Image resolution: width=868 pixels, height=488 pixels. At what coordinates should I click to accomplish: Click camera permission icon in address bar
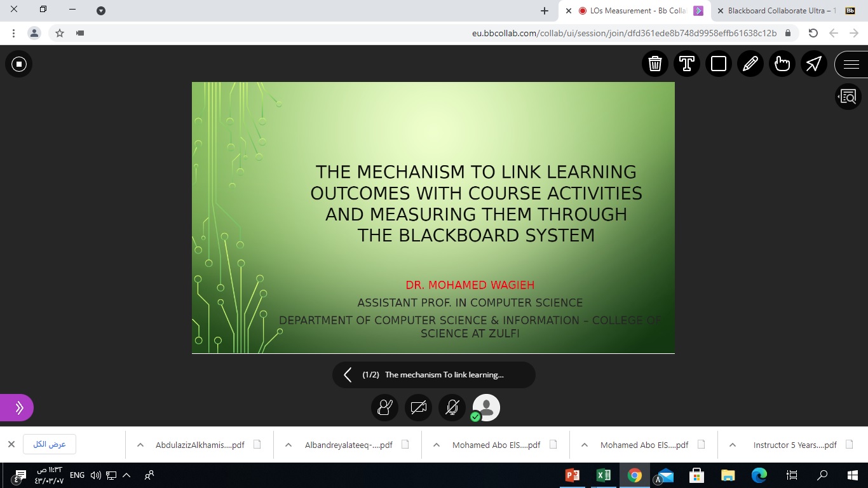pyautogui.click(x=79, y=33)
